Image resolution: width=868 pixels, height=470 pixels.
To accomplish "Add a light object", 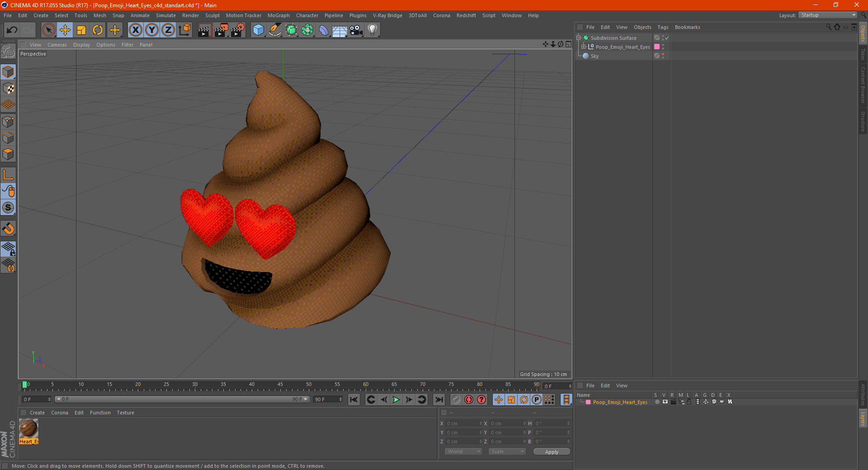I will (x=373, y=30).
